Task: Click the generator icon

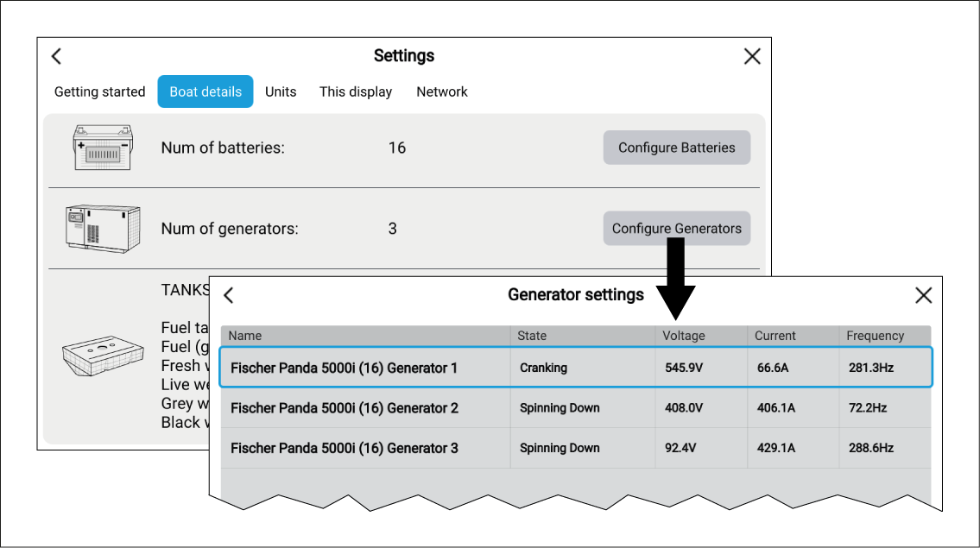Action: pos(102,229)
